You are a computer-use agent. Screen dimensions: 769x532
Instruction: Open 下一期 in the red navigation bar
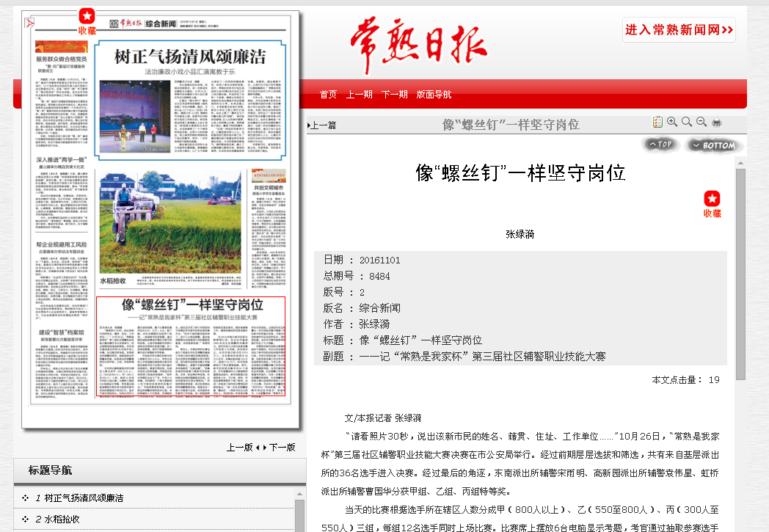[394, 94]
